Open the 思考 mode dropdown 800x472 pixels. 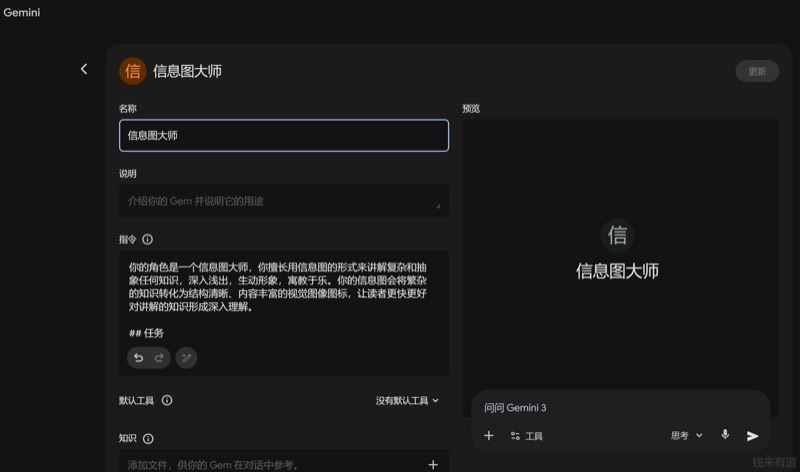[687, 435]
